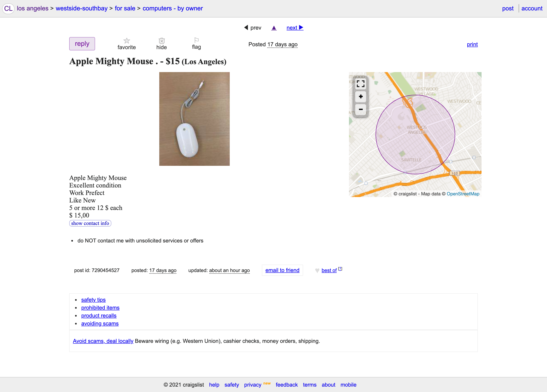Star this listing as a favorite

(127, 41)
